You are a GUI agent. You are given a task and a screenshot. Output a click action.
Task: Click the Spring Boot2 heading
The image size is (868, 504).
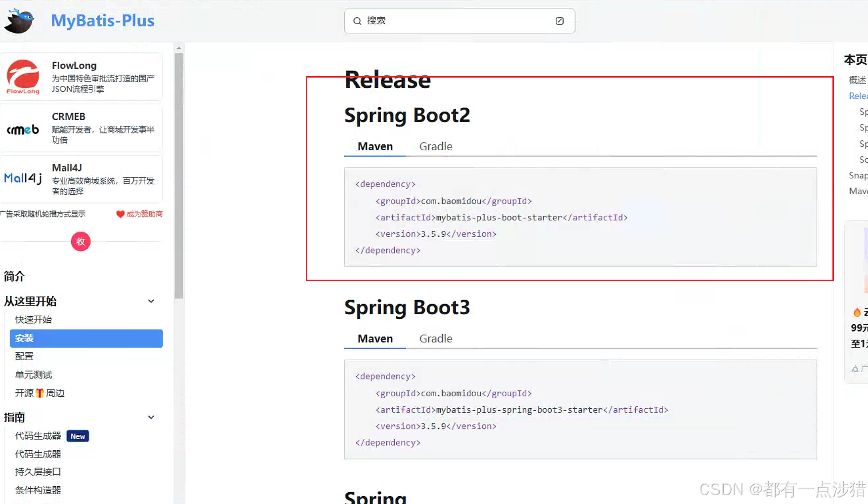pyautogui.click(x=407, y=115)
